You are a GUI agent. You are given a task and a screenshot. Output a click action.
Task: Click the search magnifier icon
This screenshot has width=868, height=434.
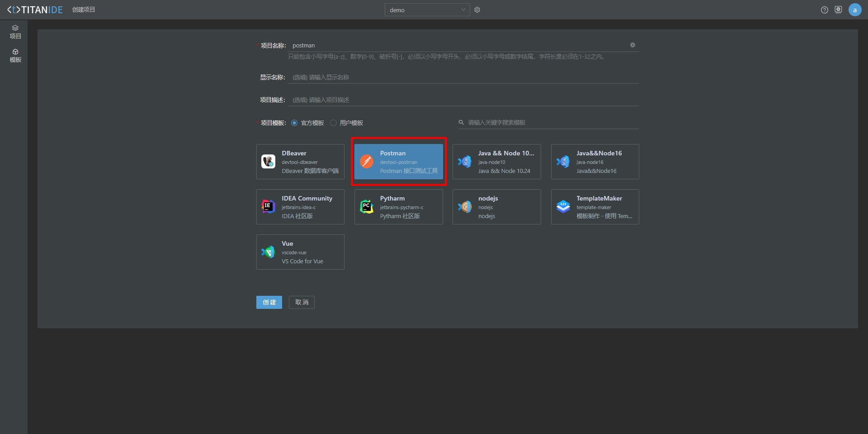[461, 122]
